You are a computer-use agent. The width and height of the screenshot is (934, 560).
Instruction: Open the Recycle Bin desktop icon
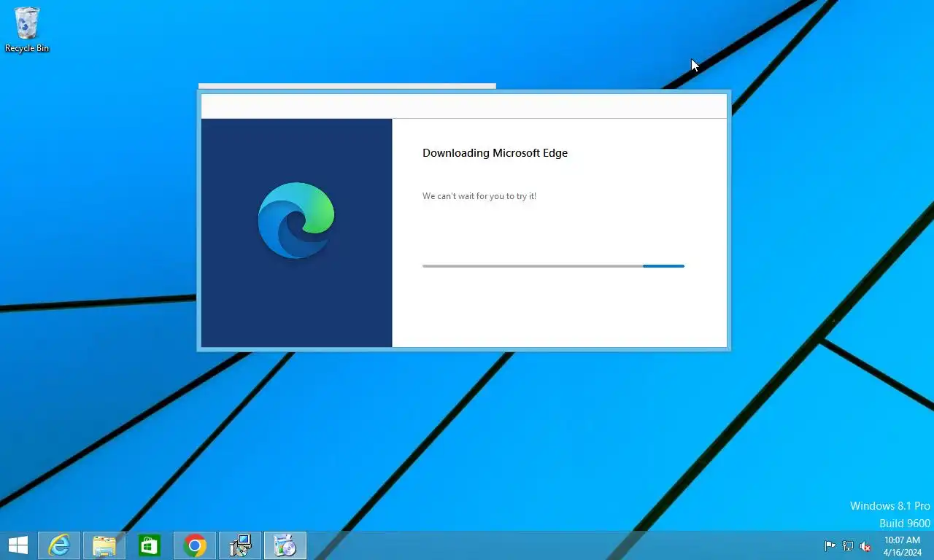tap(27, 30)
